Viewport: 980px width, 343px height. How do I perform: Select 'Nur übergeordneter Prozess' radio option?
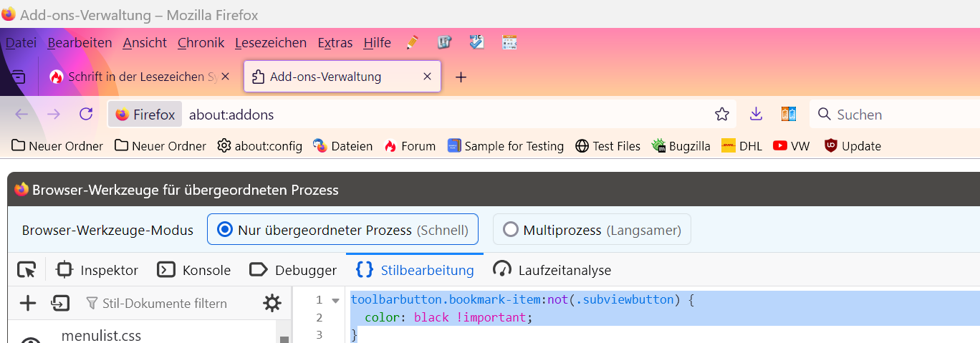click(x=225, y=230)
